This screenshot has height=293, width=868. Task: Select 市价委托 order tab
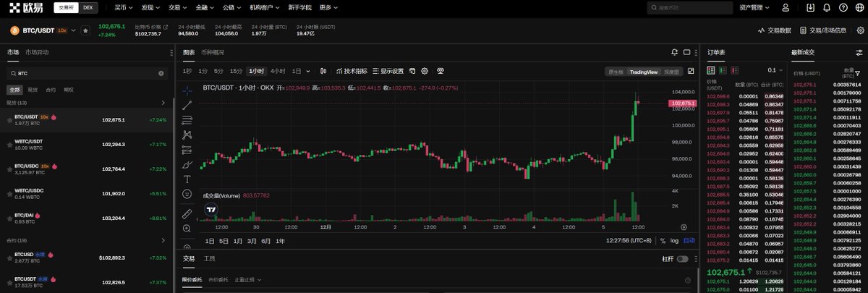[218, 279]
